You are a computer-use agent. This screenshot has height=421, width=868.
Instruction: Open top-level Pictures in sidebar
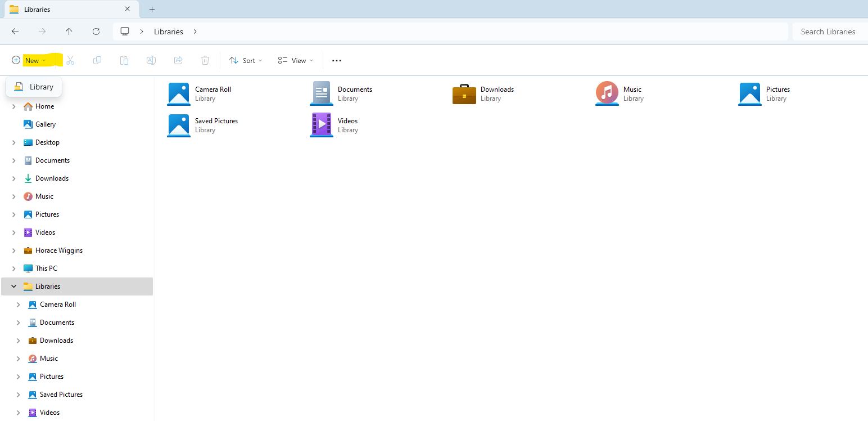[47, 214]
